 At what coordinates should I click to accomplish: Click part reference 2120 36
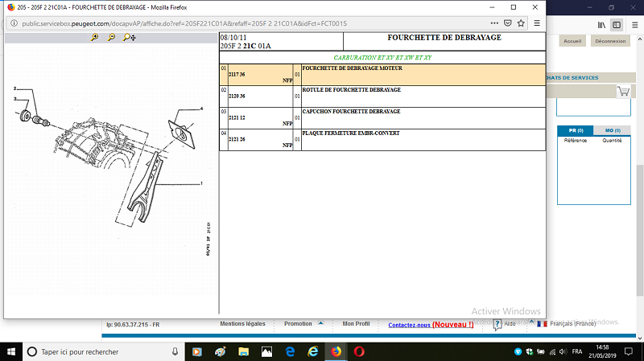coord(237,96)
